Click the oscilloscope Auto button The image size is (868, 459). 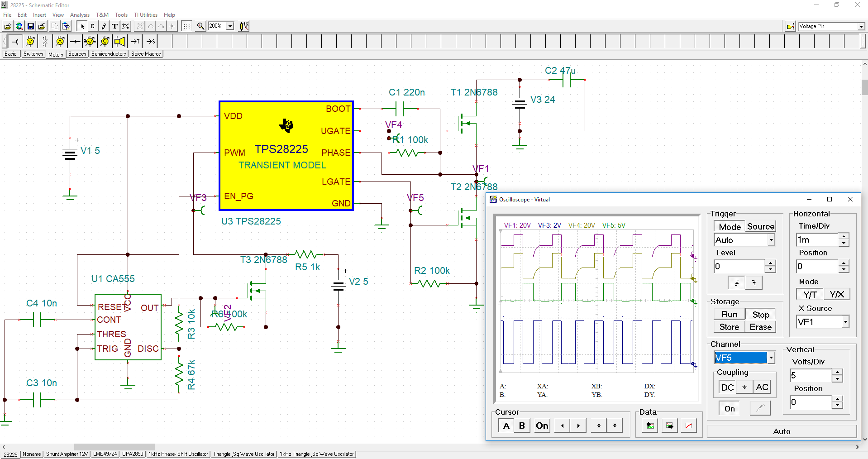(782, 431)
